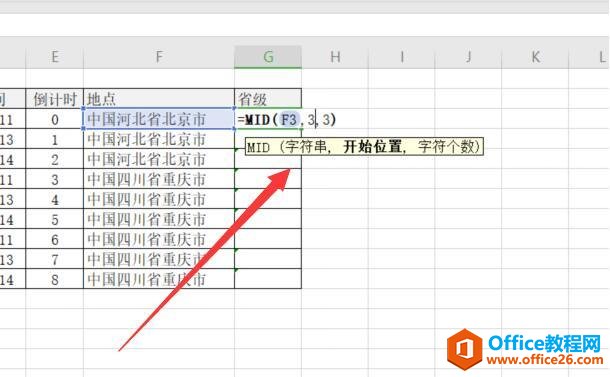Select countdown cell containing 5
The image size is (610, 377).
(x=54, y=219)
